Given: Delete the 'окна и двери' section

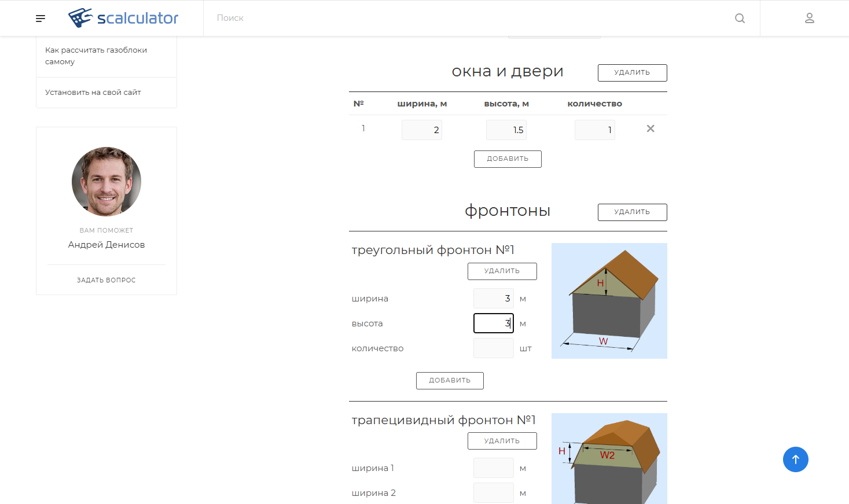Looking at the screenshot, I should point(632,73).
